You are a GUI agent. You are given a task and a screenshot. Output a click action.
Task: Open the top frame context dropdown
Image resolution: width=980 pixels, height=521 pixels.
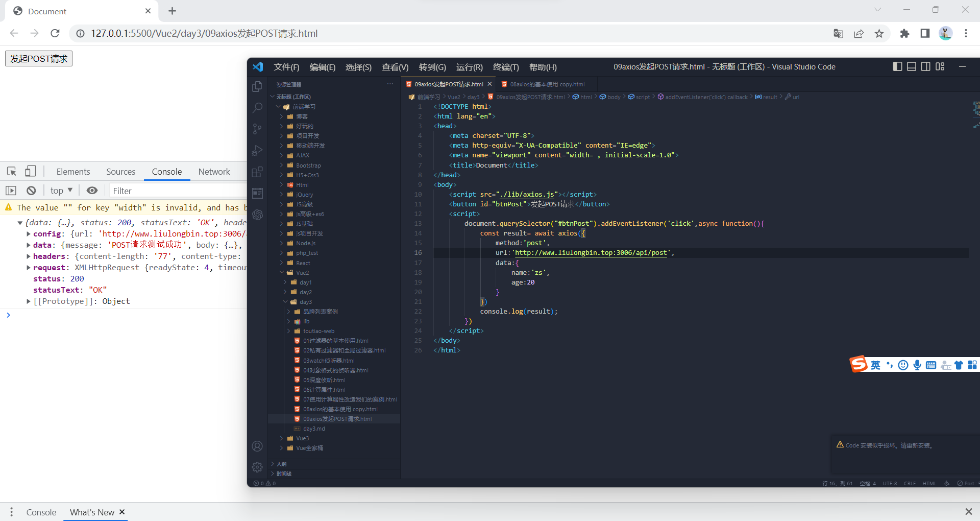pyautogui.click(x=61, y=190)
